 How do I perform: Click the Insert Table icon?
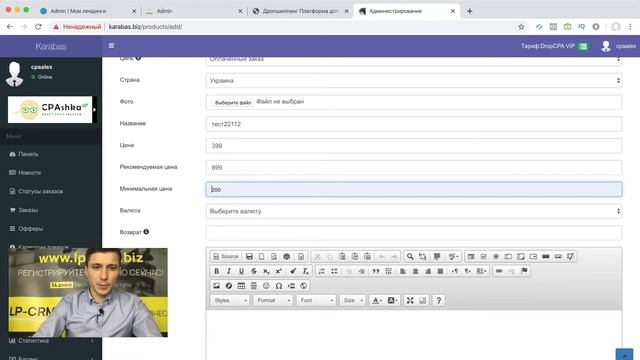tap(241, 286)
